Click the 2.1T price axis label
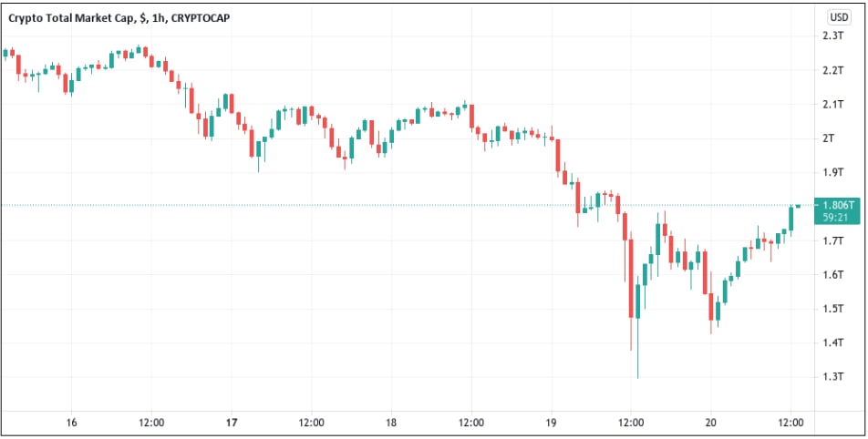The height and width of the screenshot is (439, 868). 832,105
